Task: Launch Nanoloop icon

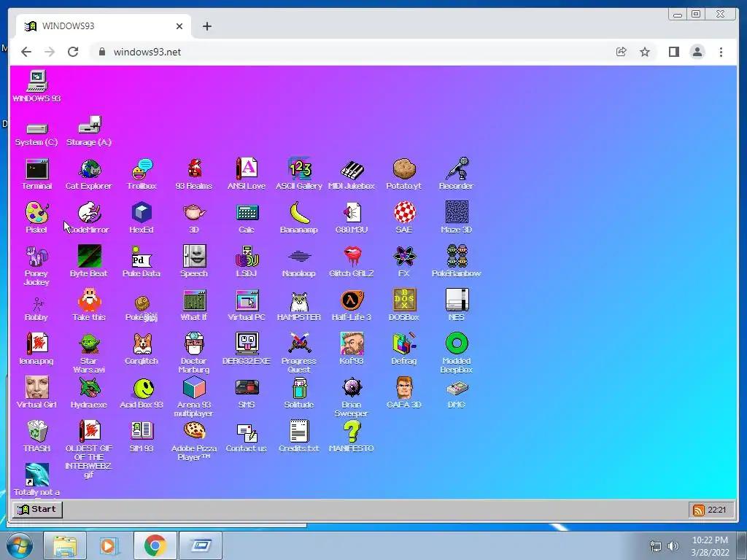Action: click(298, 262)
